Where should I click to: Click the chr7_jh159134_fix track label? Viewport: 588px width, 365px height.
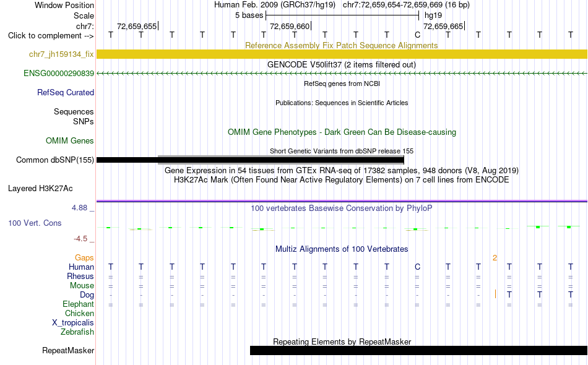tap(61, 54)
